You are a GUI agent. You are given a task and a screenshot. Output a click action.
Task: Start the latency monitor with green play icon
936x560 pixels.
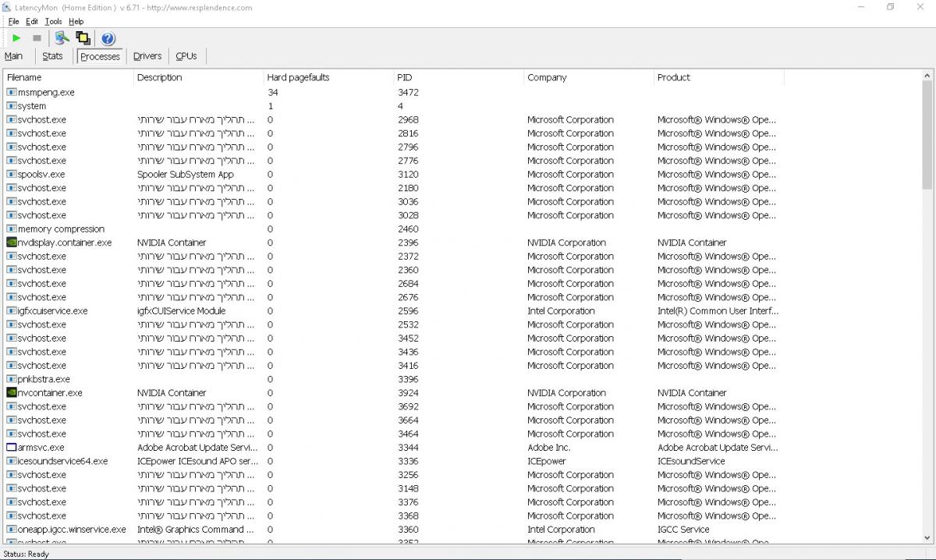pos(16,38)
